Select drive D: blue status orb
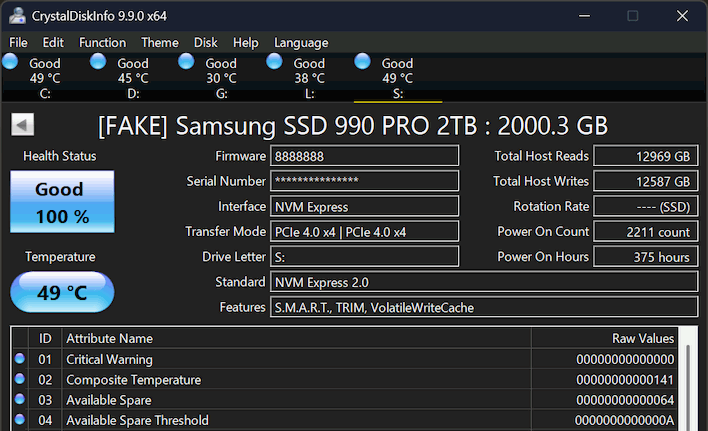Viewport: 708px width, 431px height. pos(98,61)
